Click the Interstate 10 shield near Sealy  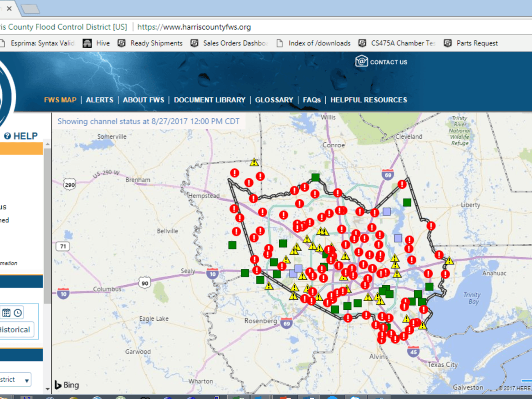(212, 273)
